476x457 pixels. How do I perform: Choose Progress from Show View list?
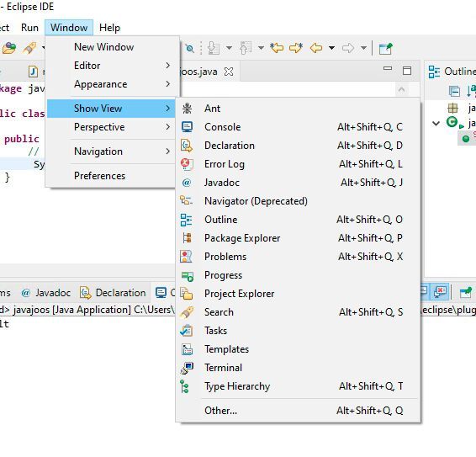[298, 275]
